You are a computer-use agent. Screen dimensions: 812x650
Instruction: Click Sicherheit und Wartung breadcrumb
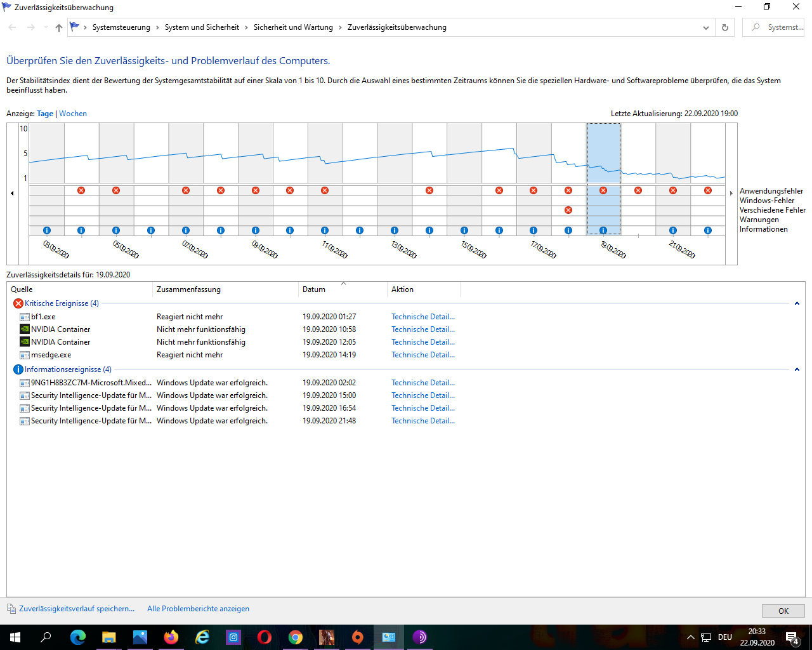point(293,27)
